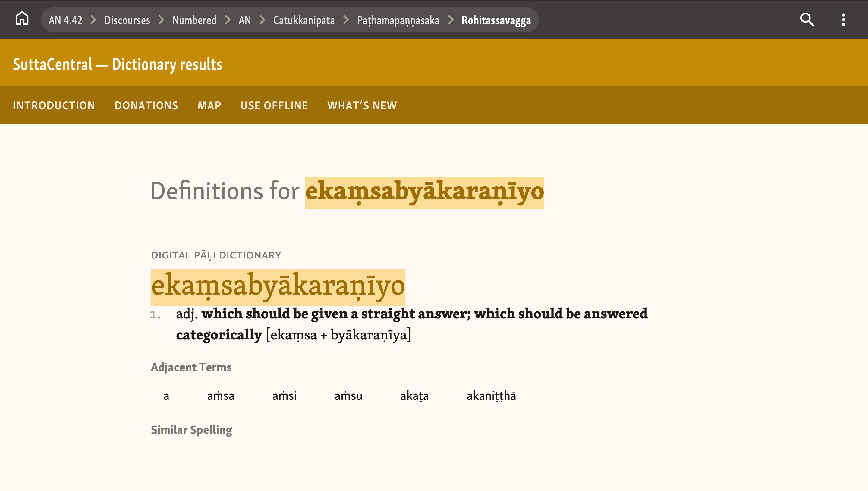The height and width of the screenshot is (491, 868).
Task: Navigate to the Catukkanipāta breadcrumb
Action: pos(303,20)
